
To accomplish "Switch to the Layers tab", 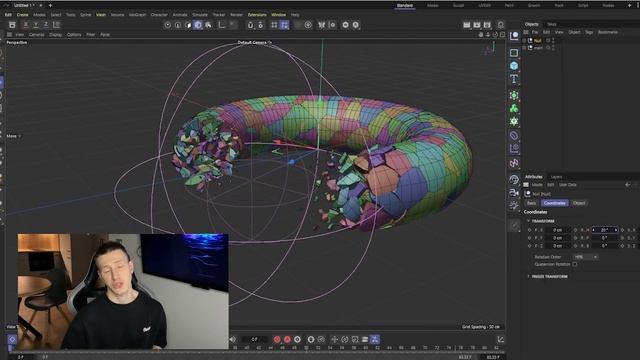I will point(556,177).
